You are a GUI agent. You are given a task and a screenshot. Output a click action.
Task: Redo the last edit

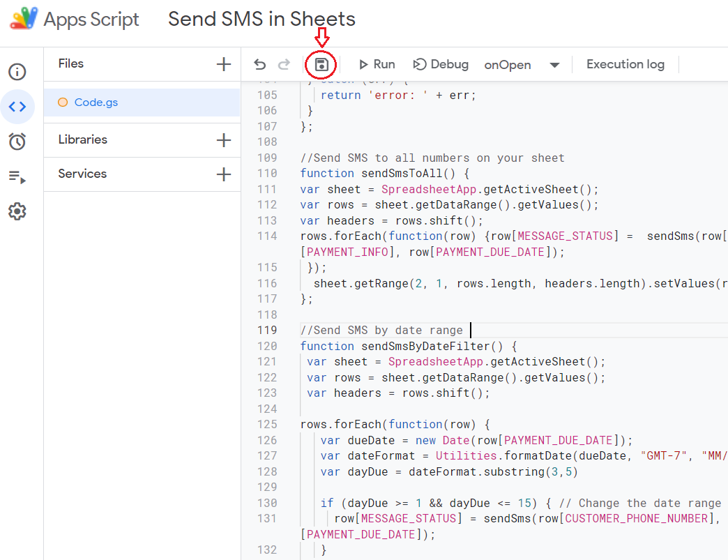coord(284,63)
